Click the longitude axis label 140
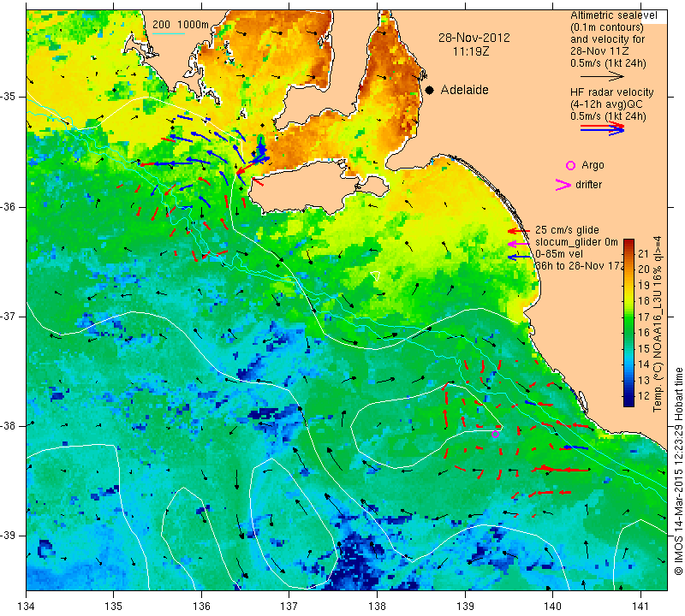This screenshot has height=616, width=685. (x=552, y=606)
